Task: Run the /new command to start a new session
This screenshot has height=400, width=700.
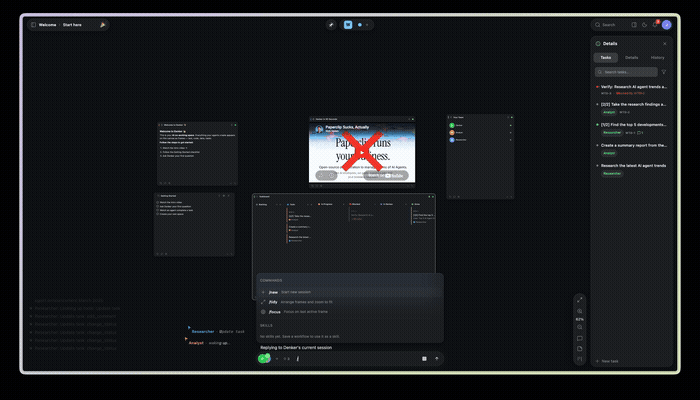Action: pos(350,292)
